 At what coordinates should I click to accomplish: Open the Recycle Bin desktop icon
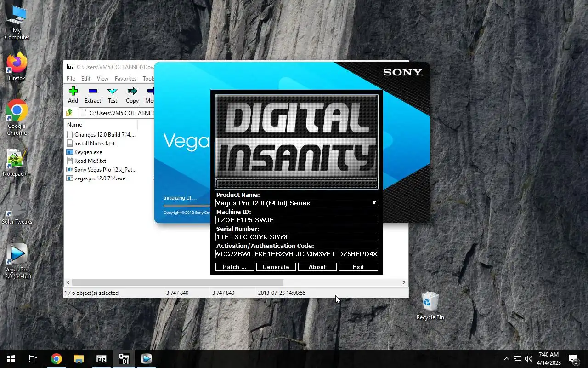[430, 306]
